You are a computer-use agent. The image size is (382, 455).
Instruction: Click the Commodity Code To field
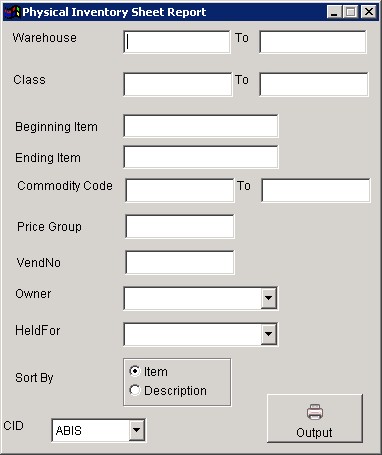(x=316, y=190)
